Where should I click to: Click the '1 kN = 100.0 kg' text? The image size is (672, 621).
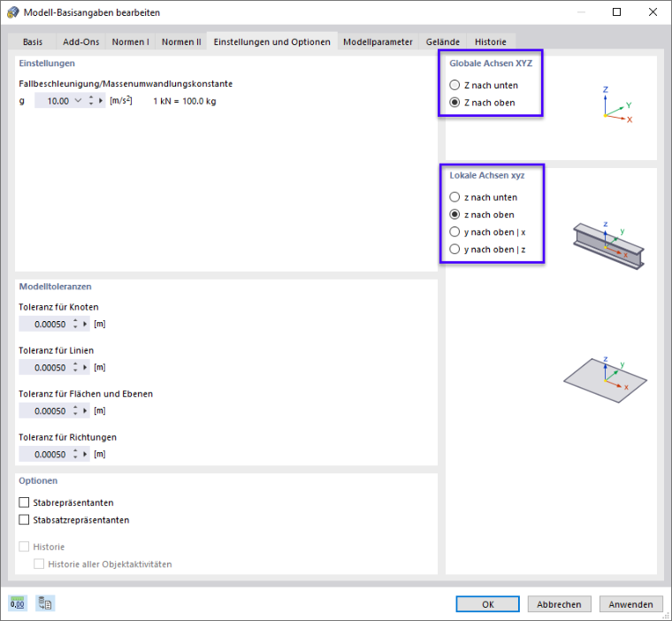click(x=185, y=101)
